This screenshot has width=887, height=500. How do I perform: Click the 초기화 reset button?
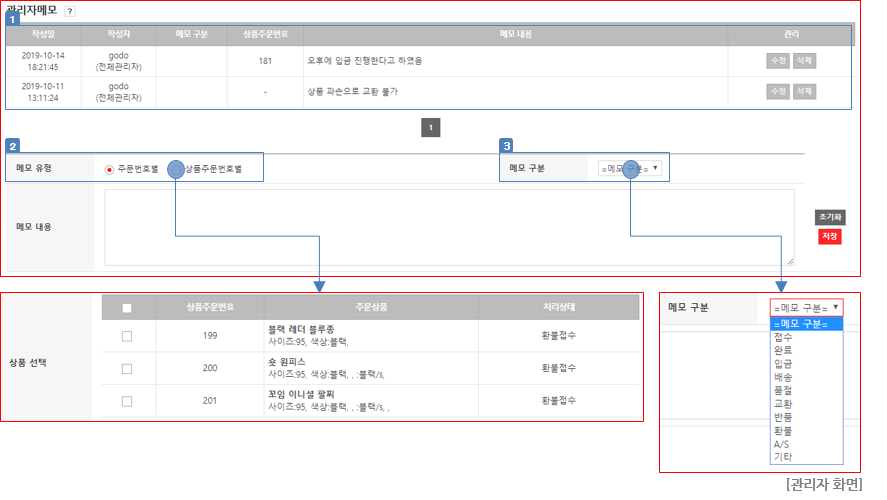click(830, 217)
